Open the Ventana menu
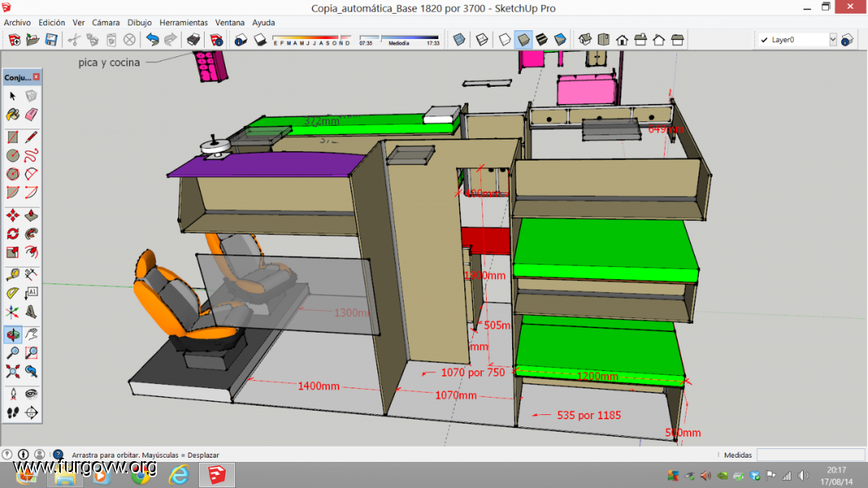 (x=230, y=22)
